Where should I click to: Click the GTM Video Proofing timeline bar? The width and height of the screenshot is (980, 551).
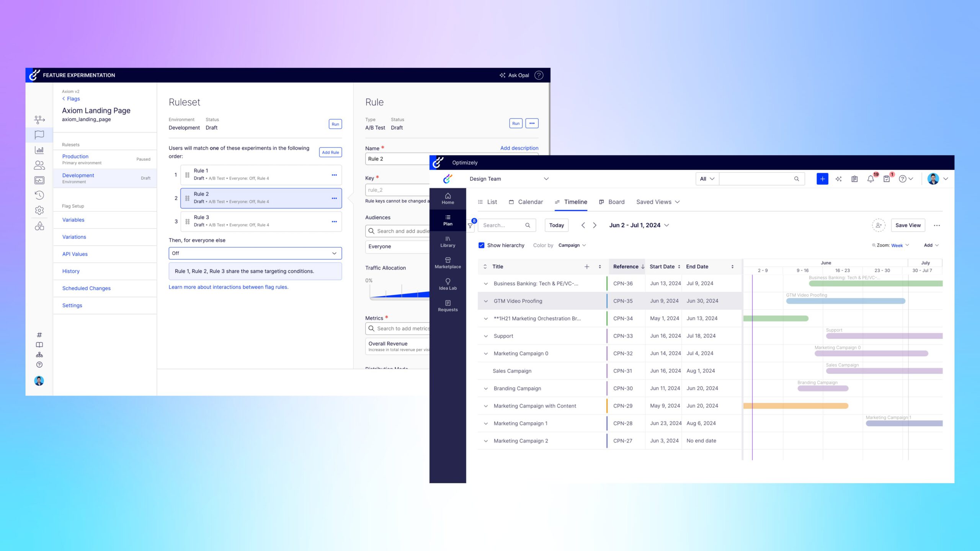(x=845, y=301)
